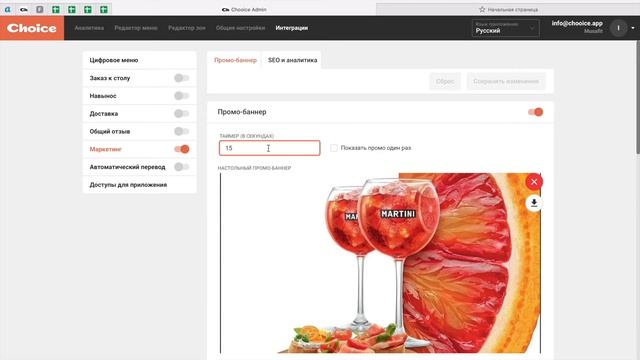Focus the timer seconds field showing 15

tap(269, 148)
